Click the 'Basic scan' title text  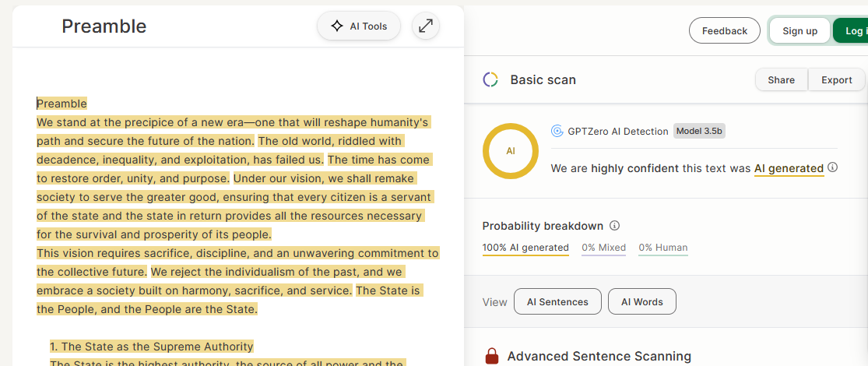[x=543, y=79]
